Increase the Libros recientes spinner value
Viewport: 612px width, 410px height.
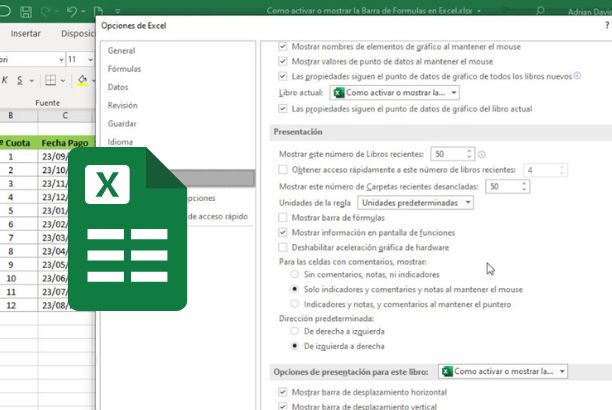click(470, 151)
